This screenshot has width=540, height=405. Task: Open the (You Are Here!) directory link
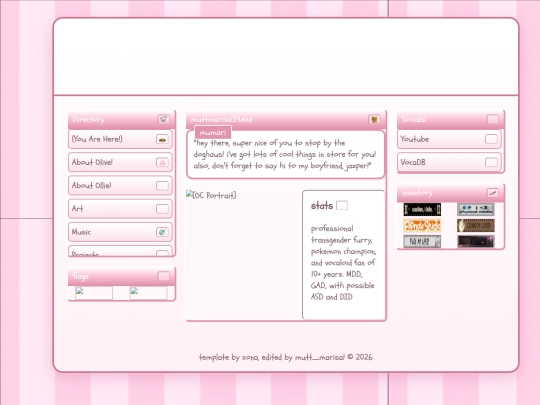(x=120, y=139)
